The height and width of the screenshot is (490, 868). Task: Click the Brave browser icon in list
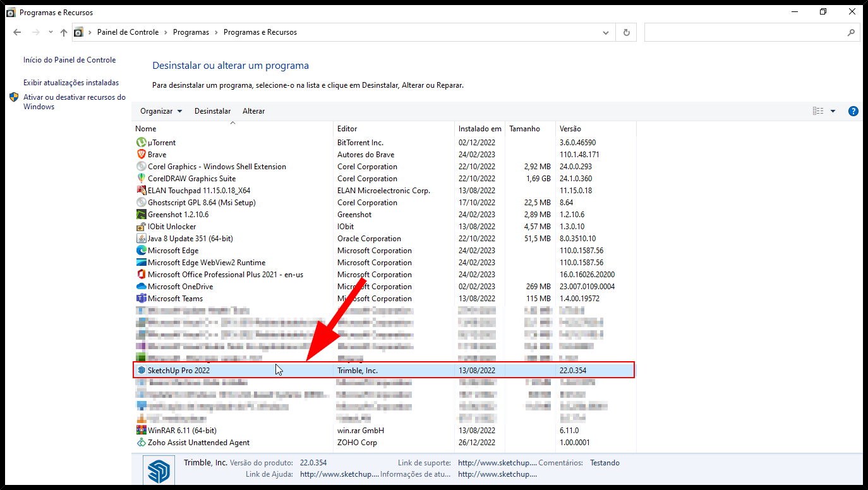click(142, 155)
